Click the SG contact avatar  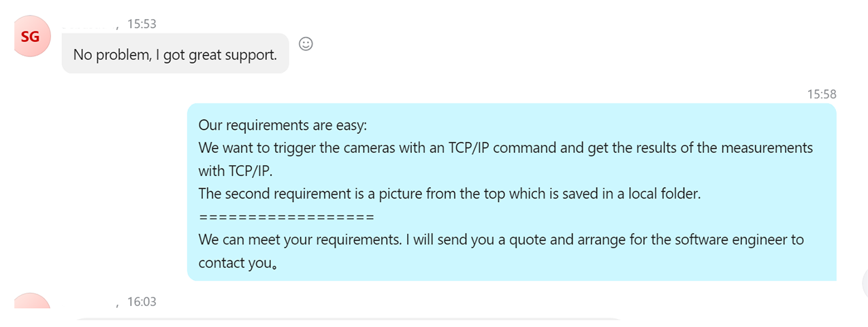pos(31,38)
